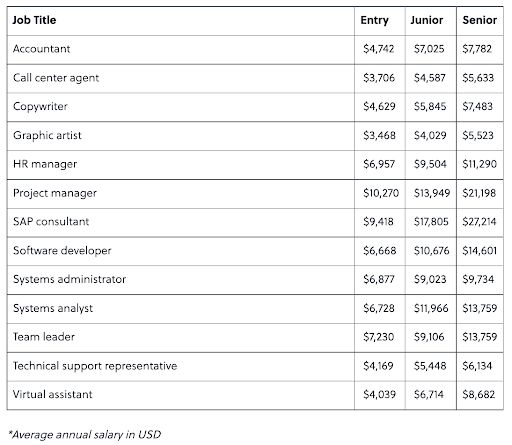This screenshot has width=512, height=445.
Task: Click the Software developer row label
Action: 62,251
